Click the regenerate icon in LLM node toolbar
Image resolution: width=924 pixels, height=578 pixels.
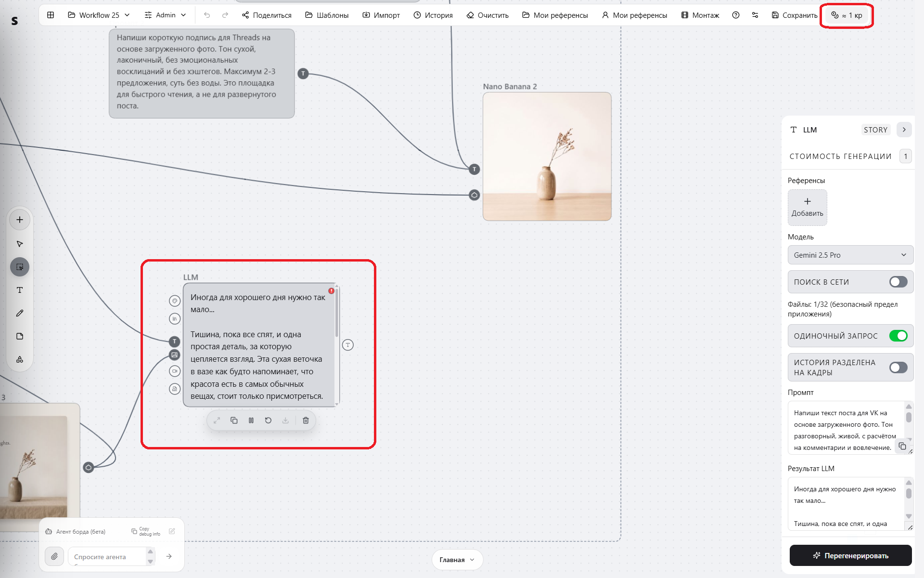pyautogui.click(x=268, y=420)
